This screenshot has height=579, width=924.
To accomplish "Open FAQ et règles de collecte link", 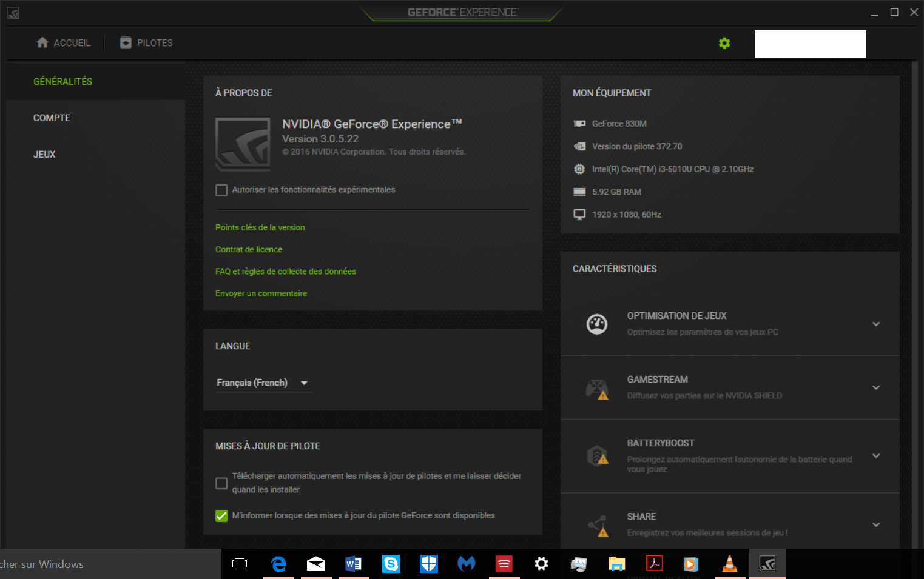I will tap(286, 272).
